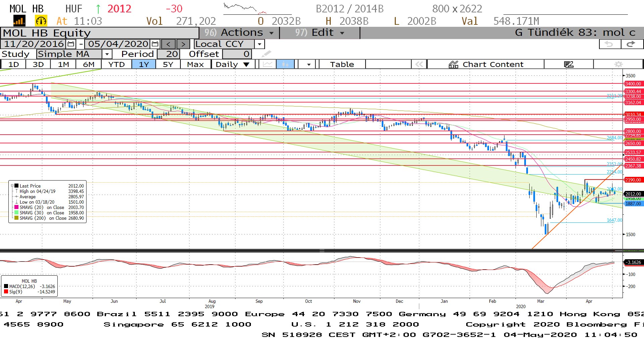Select the 6M range tab
This screenshot has height=348, width=644.
coord(89,64)
